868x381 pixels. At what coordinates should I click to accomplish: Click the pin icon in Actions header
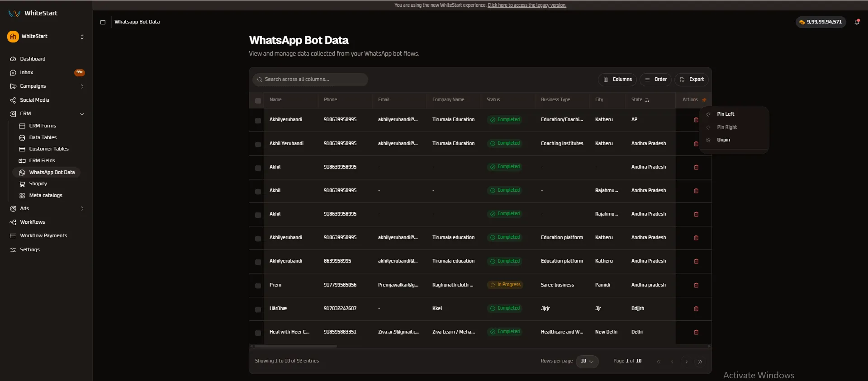pyautogui.click(x=704, y=100)
